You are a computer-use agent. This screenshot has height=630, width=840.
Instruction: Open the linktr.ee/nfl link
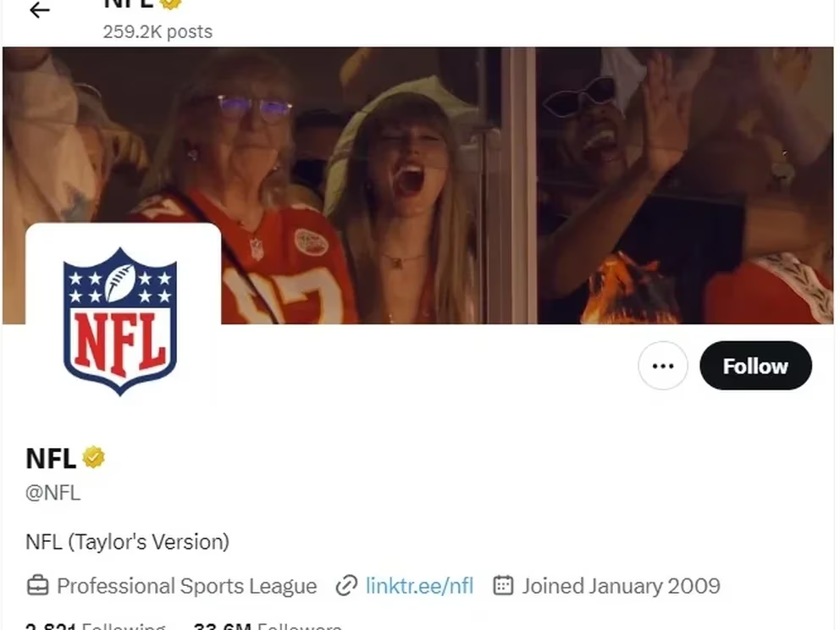(x=419, y=586)
